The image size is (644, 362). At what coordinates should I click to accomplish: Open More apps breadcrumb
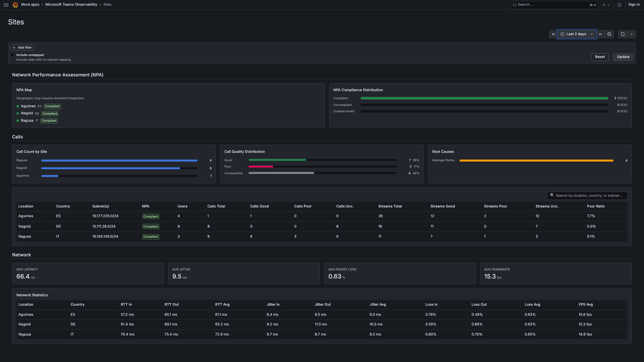coord(30,5)
